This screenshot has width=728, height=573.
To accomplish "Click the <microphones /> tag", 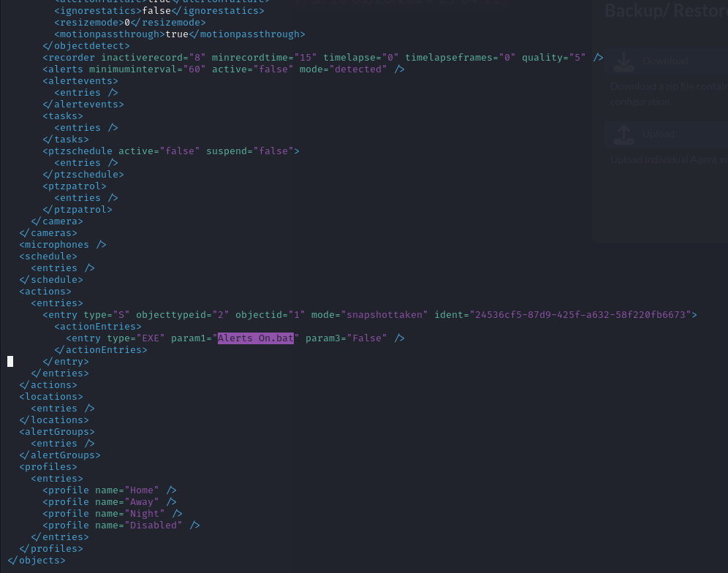I will tap(63, 245).
